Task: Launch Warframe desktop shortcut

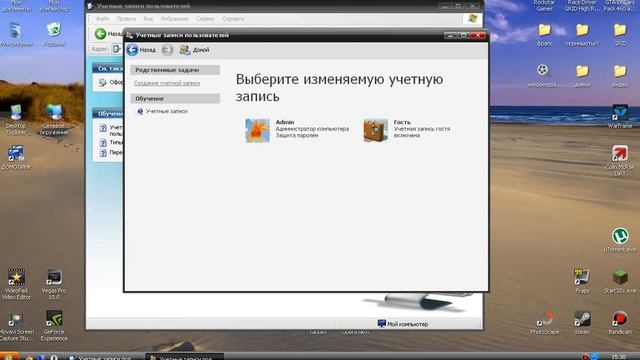Action: coord(620,112)
